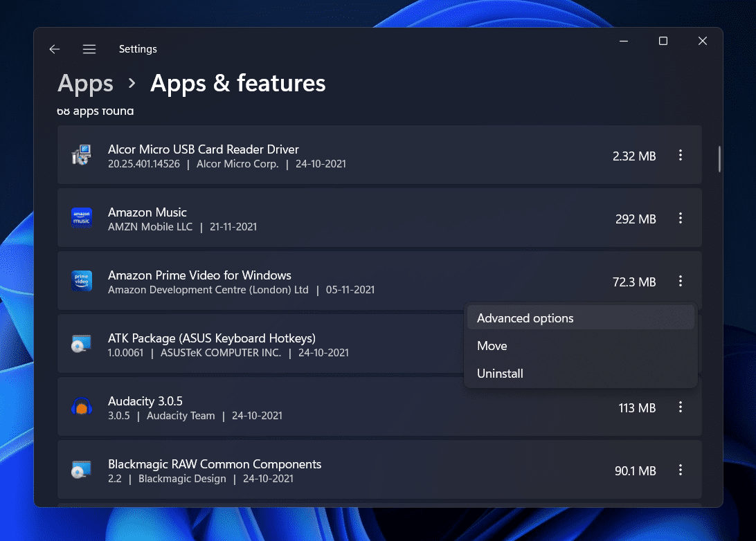Open more options for Audacity 3.0.5

(681, 407)
